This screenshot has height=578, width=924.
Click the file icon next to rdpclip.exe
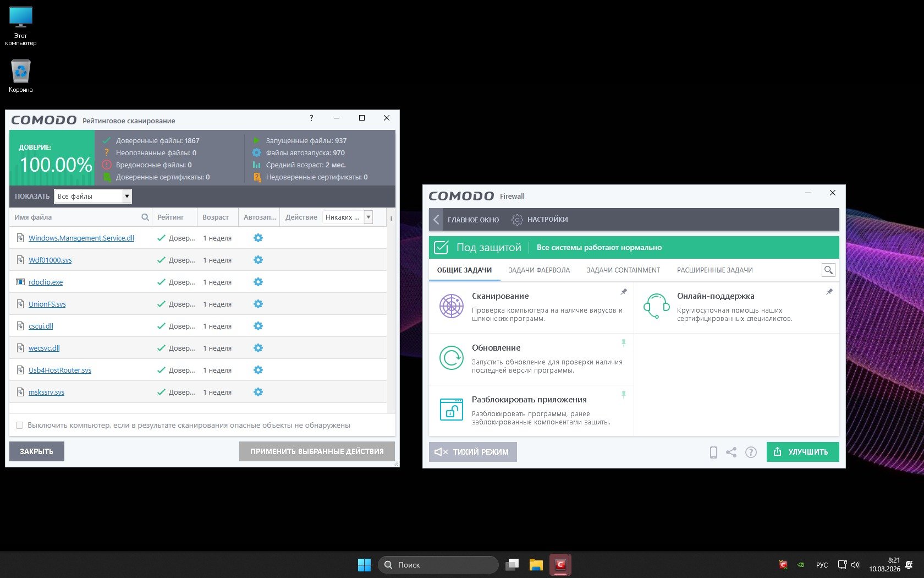(20, 282)
